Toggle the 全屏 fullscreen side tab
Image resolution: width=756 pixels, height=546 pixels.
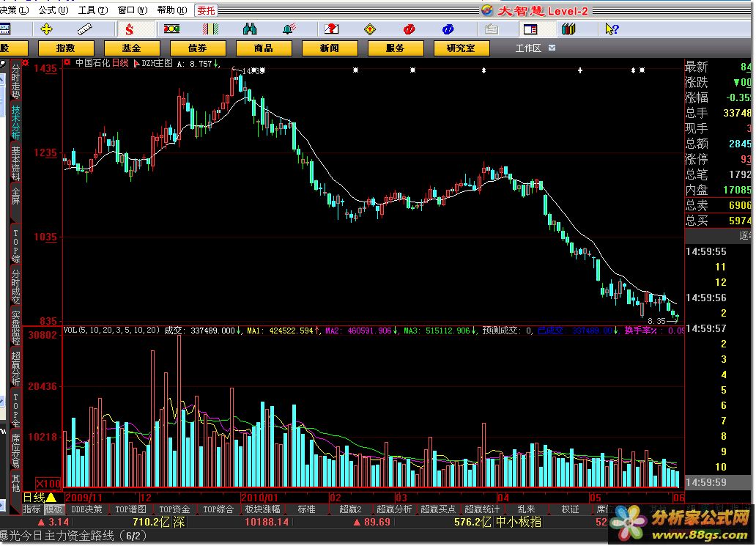(x=15, y=196)
